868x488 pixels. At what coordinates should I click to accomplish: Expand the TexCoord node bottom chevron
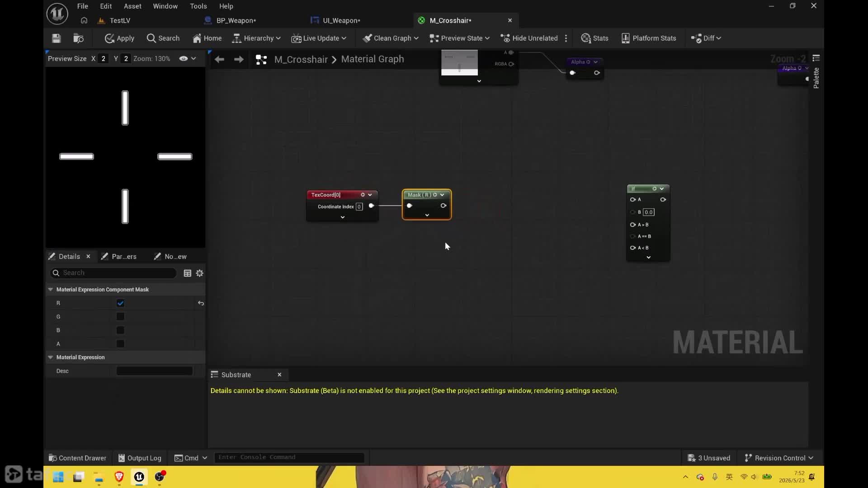point(343,217)
